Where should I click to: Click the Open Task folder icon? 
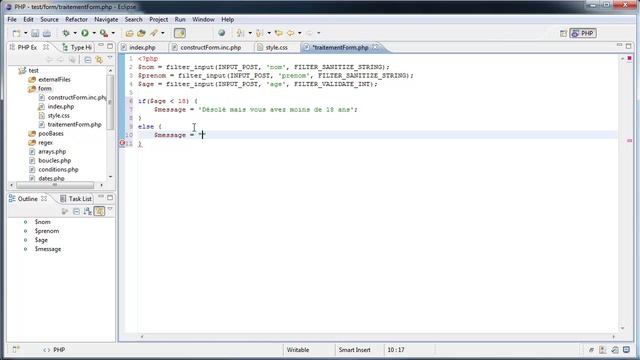(141, 33)
